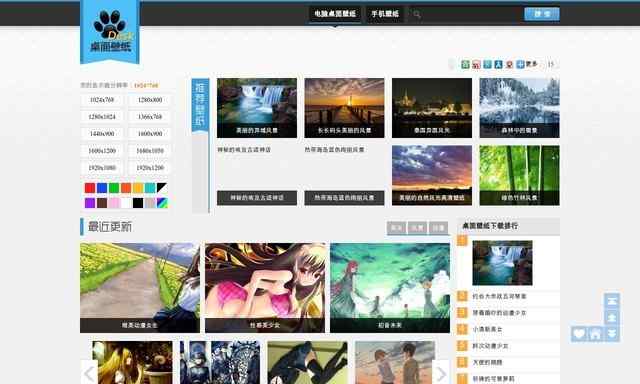Pick the purple color swatch
Screen dimensions: 640x384
pyautogui.click(x=90, y=203)
